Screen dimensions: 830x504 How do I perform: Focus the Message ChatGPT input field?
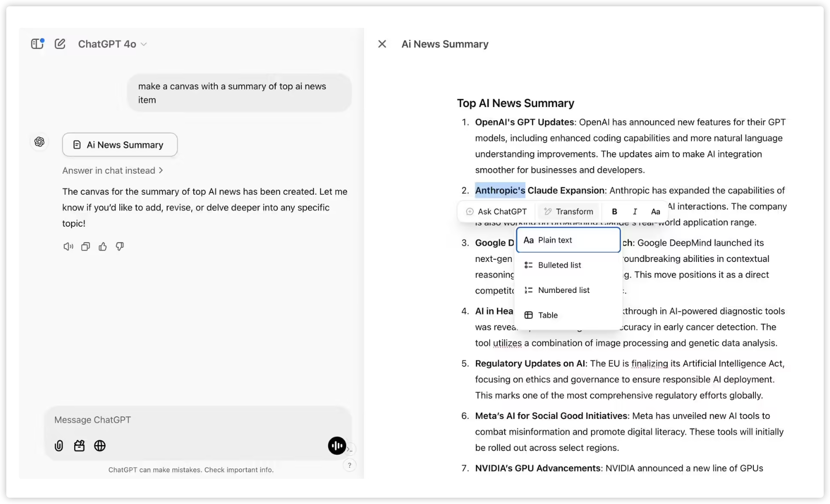198,420
